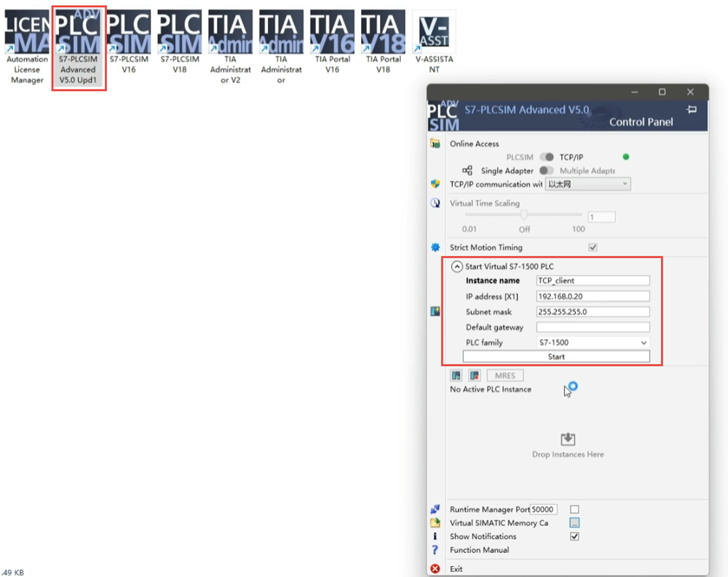The width and height of the screenshot is (728, 577).
Task: Uncheck the Show Notifications checkbox
Action: (574, 536)
